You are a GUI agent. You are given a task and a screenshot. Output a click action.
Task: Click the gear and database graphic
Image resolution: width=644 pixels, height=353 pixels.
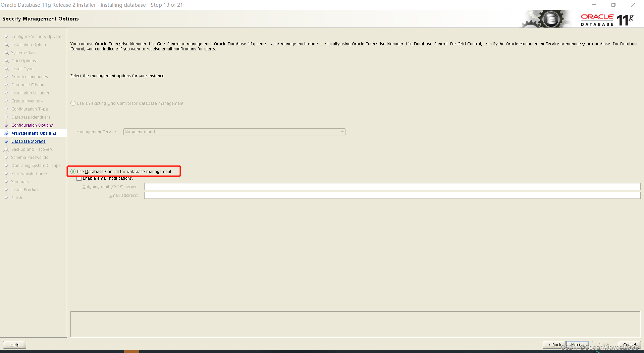pos(546,19)
